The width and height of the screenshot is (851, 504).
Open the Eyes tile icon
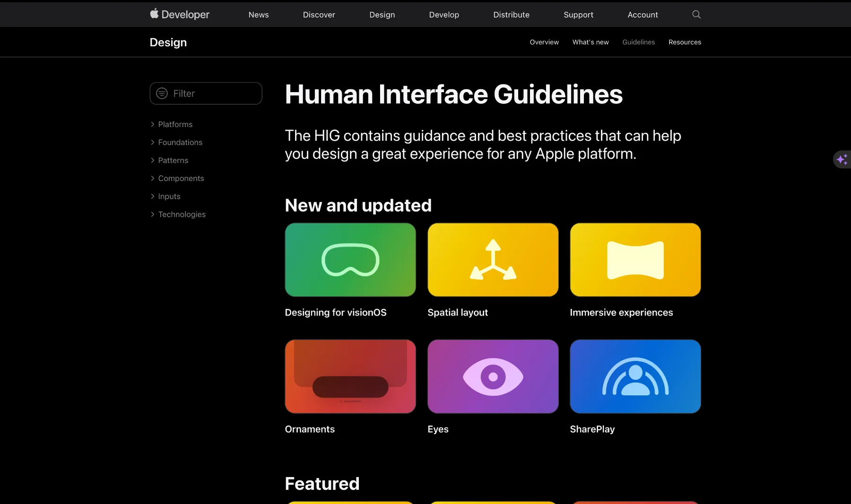click(493, 376)
